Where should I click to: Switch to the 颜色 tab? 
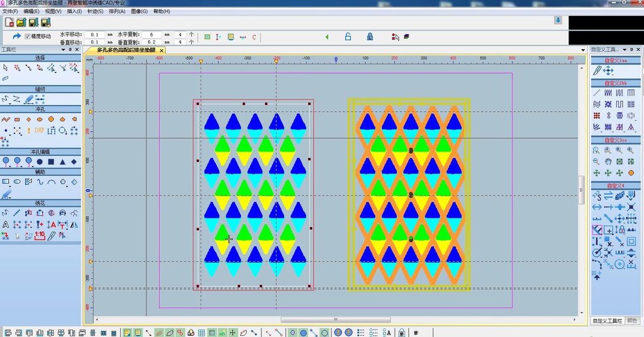tap(632, 321)
